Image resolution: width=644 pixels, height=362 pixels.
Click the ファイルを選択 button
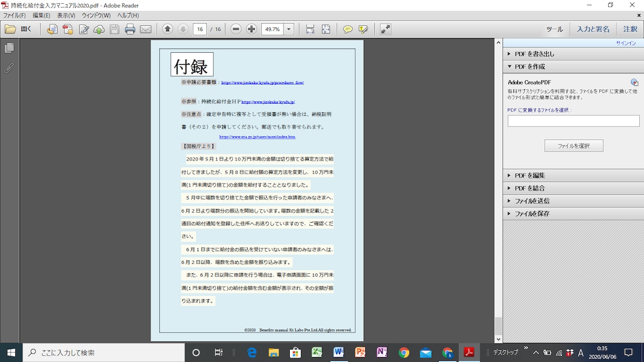click(x=574, y=146)
